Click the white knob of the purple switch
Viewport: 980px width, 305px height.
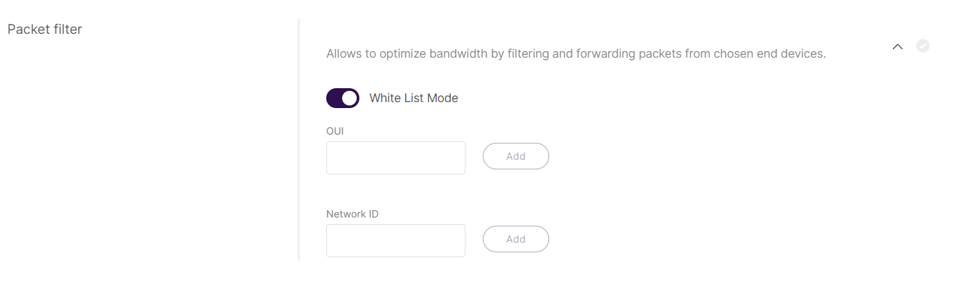tap(350, 98)
